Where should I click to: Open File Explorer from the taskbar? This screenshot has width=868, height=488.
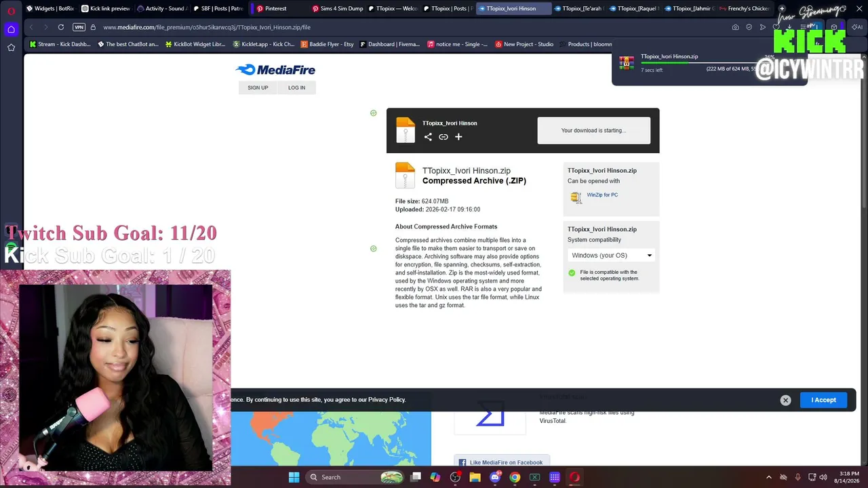[x=475, y=477]
